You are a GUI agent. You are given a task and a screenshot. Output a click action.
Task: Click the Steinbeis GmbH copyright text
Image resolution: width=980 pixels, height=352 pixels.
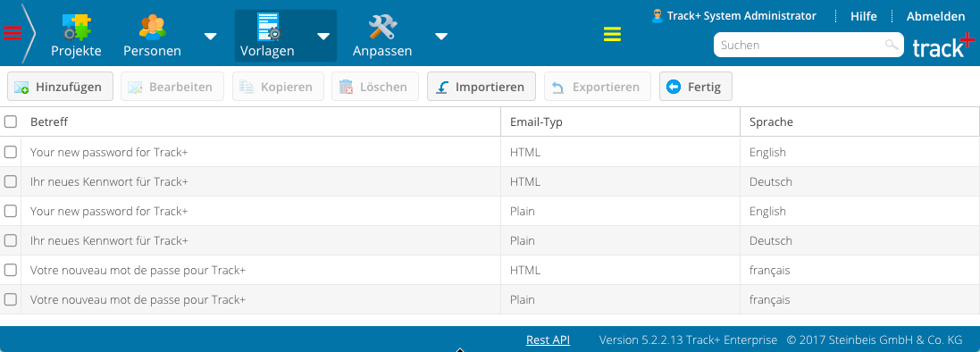click(875, 340)
